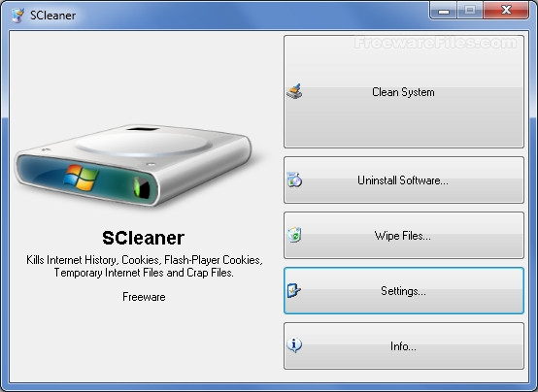The height and width of the screenshot is (392, 538).
Task: Open the Settings dialog
Action: (x=404, y=291)
